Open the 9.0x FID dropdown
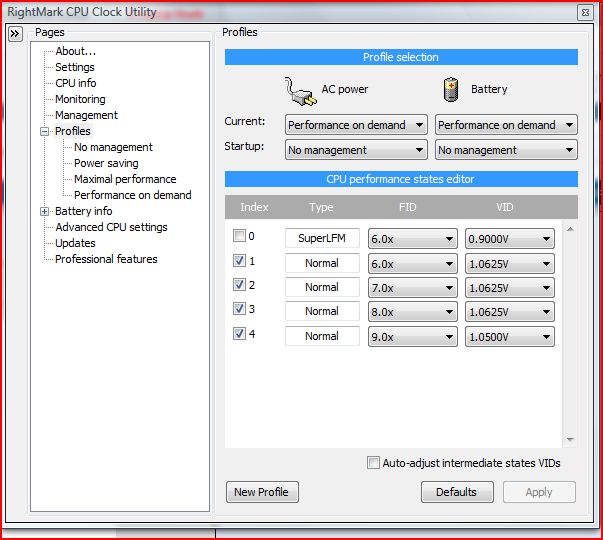The width and height of the screenshot is (603, 540). 413,337
